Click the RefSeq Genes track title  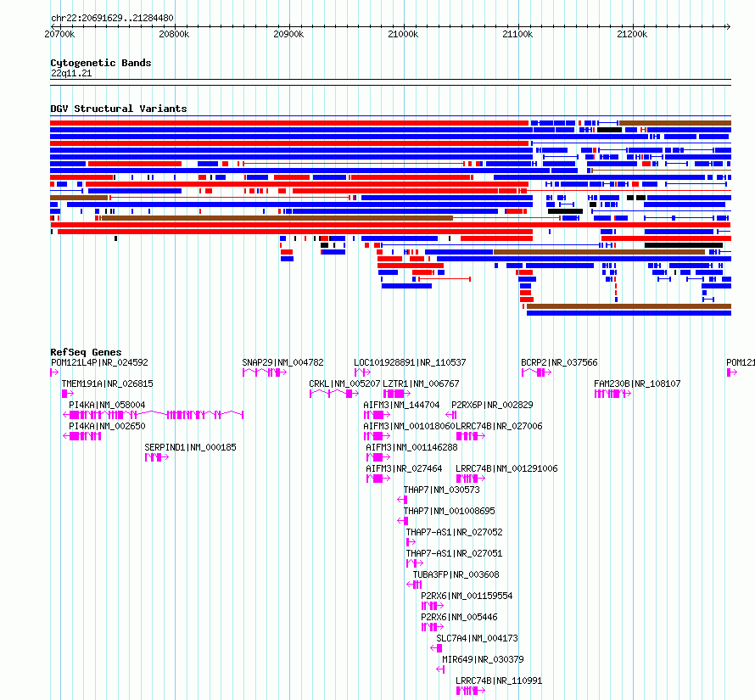pos(86,351)
